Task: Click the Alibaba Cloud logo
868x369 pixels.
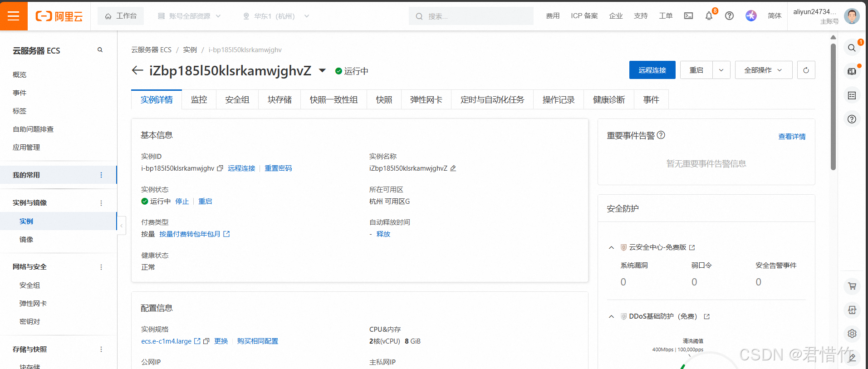Action: (x=59, y=16)
